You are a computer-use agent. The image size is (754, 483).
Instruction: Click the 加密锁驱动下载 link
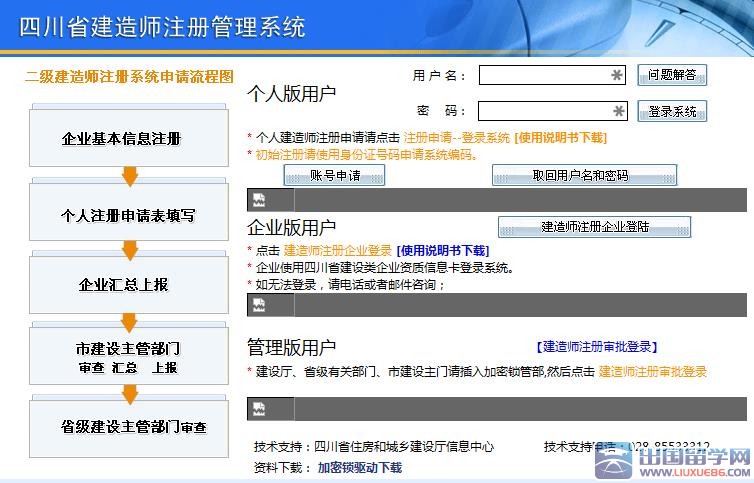[x=360, y=468]
